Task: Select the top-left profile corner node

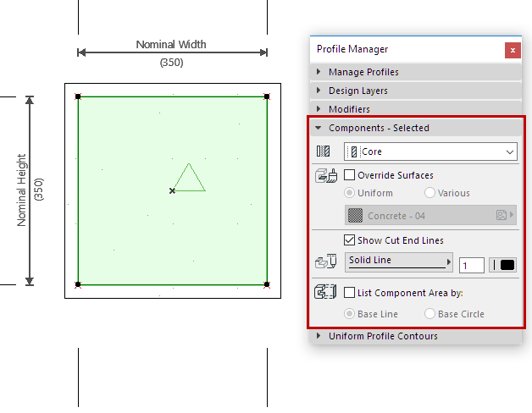Action: (x=78, y=96)
